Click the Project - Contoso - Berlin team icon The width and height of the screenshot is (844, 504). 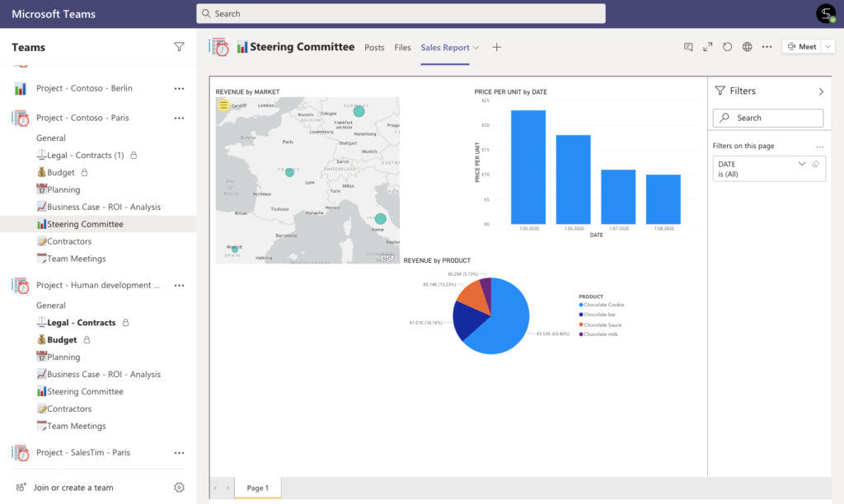(x=21, y=88)
